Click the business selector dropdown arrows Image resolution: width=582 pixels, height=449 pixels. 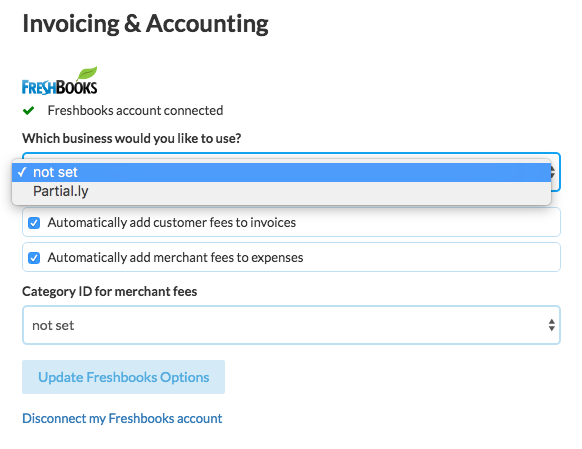553,172
